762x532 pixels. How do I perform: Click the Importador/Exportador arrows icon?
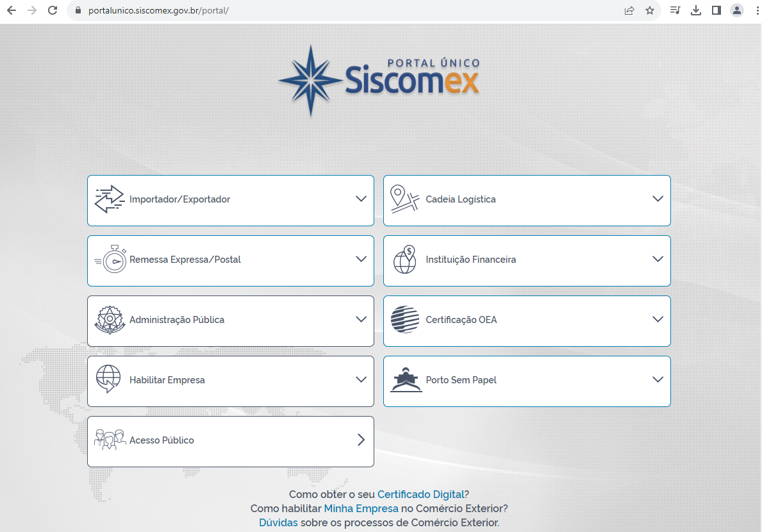[109, 199]
